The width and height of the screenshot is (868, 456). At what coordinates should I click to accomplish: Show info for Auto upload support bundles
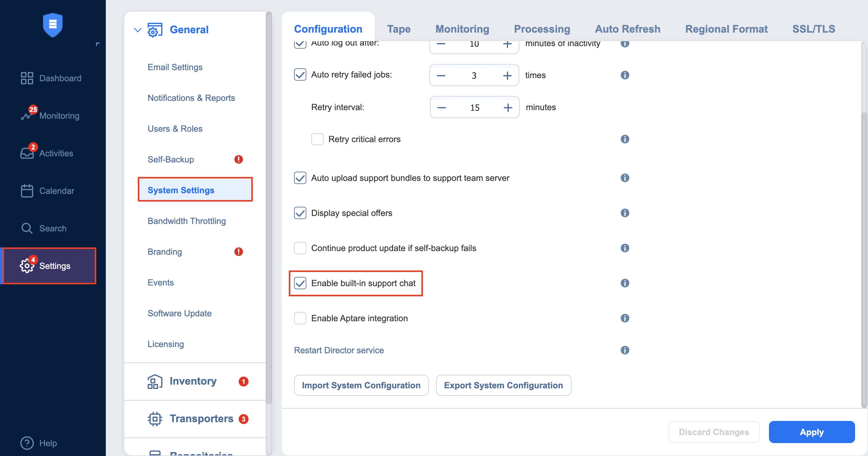point(625,178)
